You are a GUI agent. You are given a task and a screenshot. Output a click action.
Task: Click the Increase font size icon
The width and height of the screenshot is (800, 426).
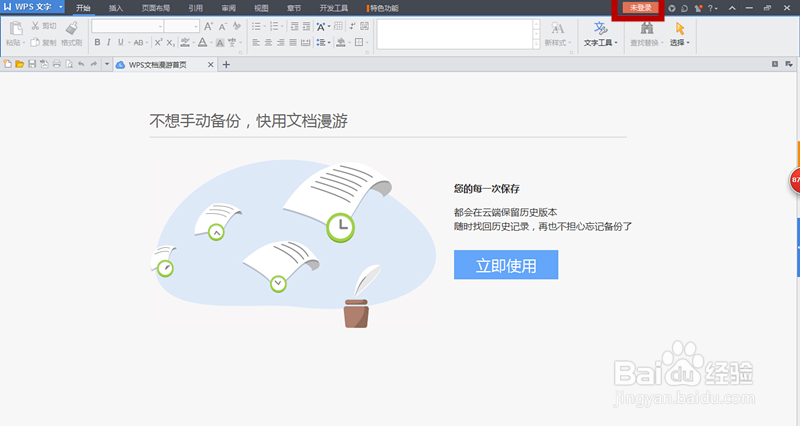208,26
